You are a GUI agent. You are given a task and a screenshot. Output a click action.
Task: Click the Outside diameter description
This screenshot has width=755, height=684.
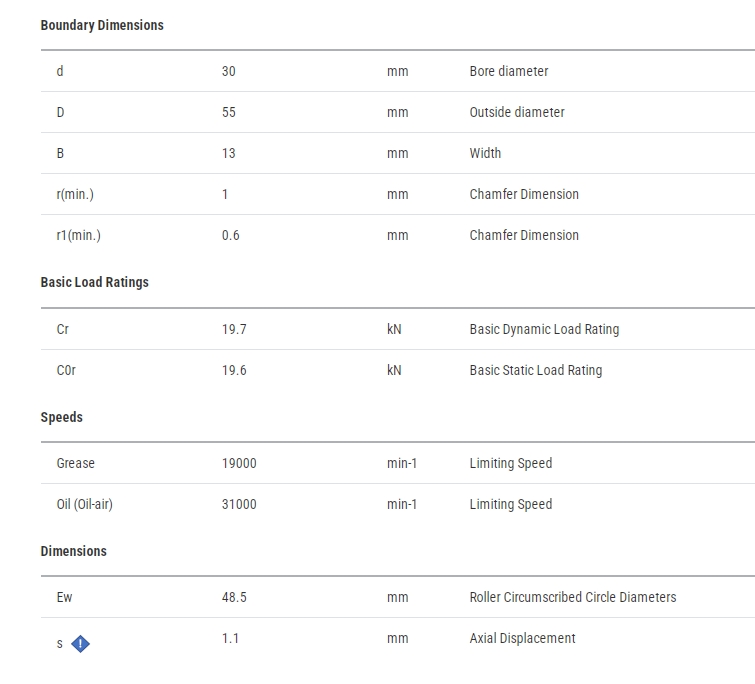pos(517,112)
